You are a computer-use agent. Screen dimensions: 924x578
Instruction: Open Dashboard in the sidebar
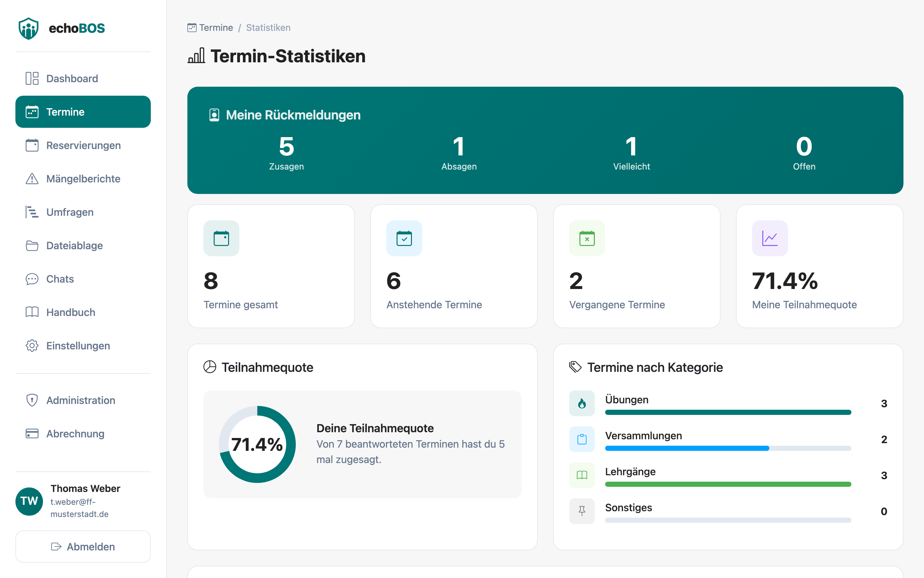click(83, 78)
